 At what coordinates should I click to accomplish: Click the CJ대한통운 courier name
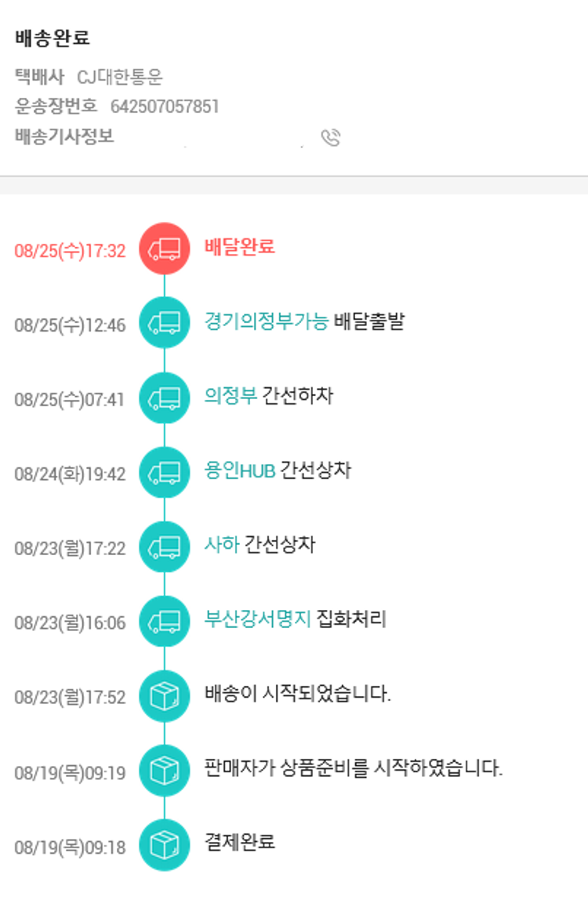[x=120, y=78]
